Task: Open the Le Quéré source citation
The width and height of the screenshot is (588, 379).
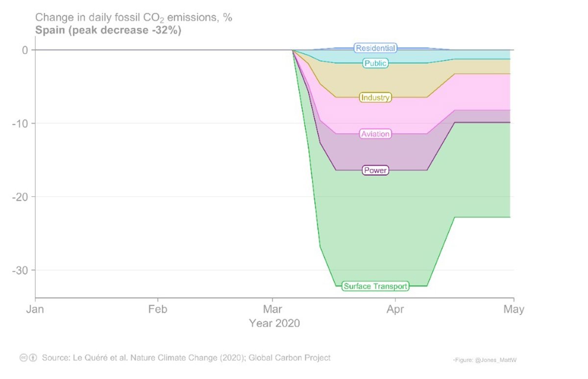Action: (186, 358)
